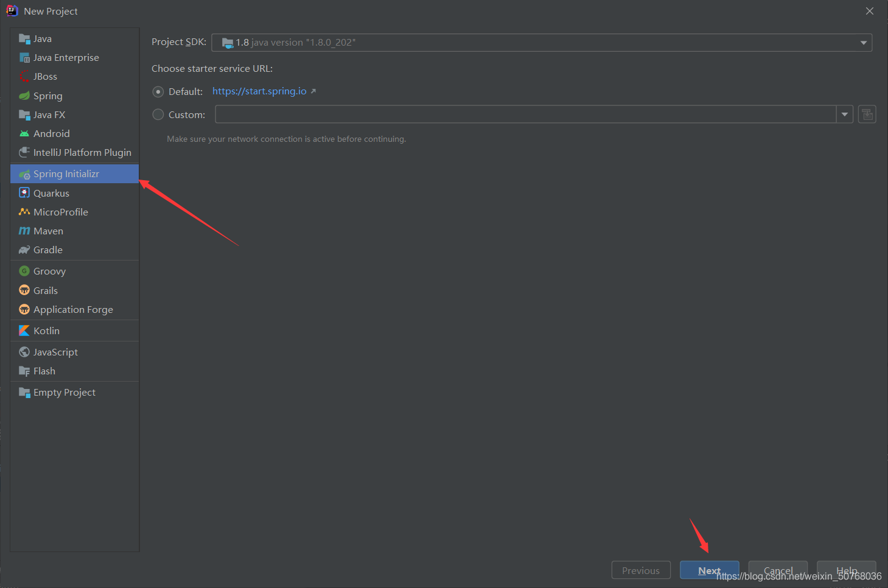
Task: Click the Grails icon
Action: 24,290
